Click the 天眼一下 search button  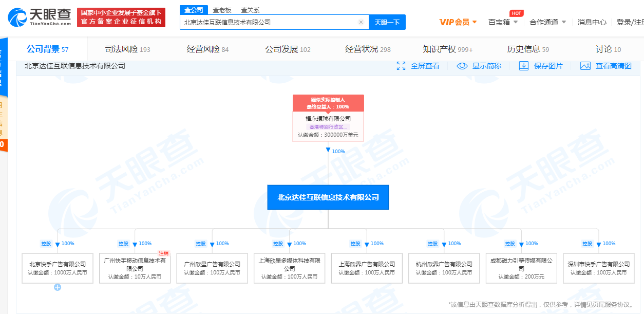click(387, 22)
